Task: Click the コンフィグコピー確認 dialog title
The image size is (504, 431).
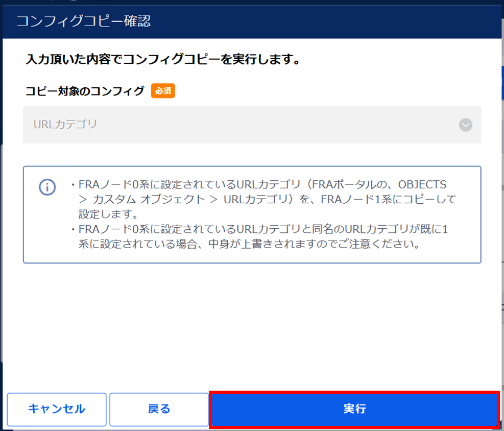Action: click(84, 21)
